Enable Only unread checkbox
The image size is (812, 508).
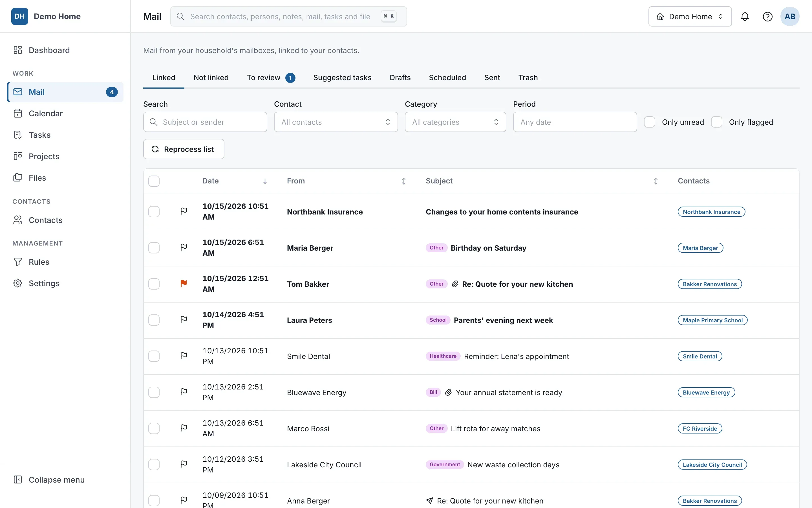pyautogui.click(x=650, y=122)
